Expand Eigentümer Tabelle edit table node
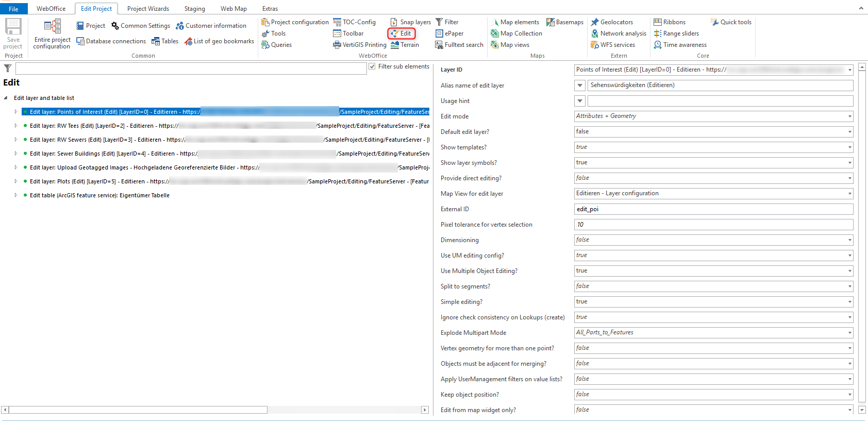868x425 pixels. pyautogui.click(x=16, y=195)
